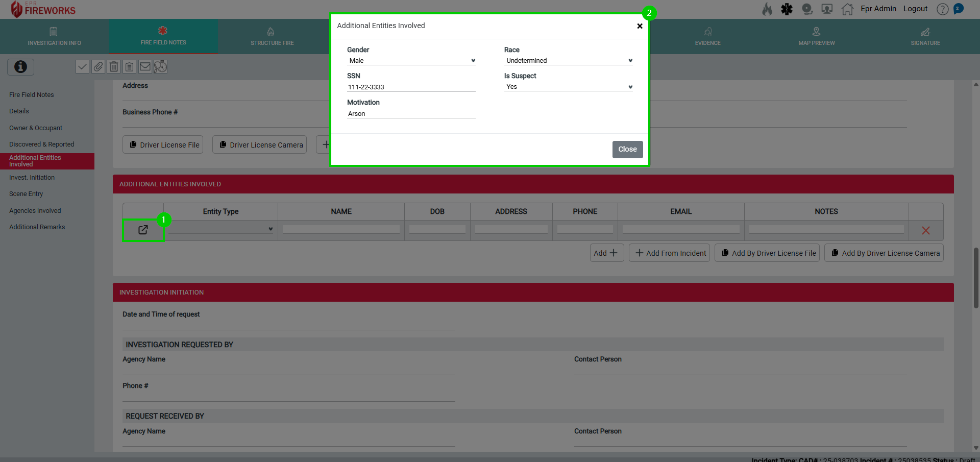The image size is (980, 462).
Task: Click the trash can delete icon
Action: pyautogui.click(x=114, y=67)
